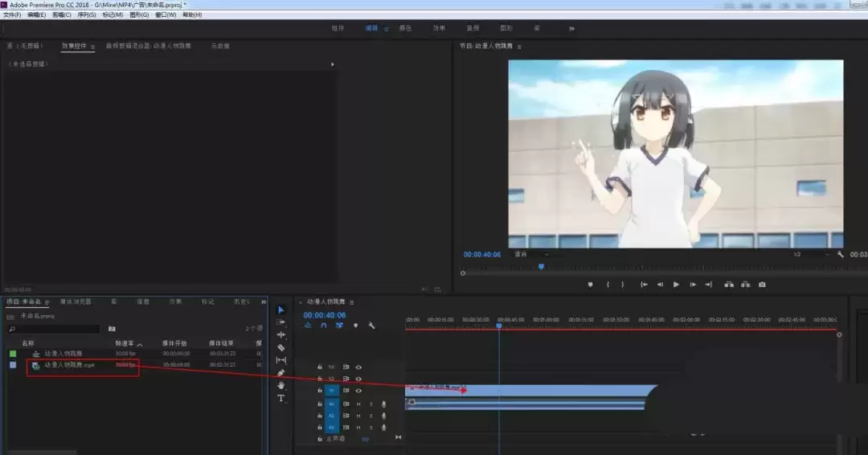Image resolution: width=868 pixels, height=455 pixels.
Task: Mute audio track A2 (M button)
Action: click(x=358, y=416)
